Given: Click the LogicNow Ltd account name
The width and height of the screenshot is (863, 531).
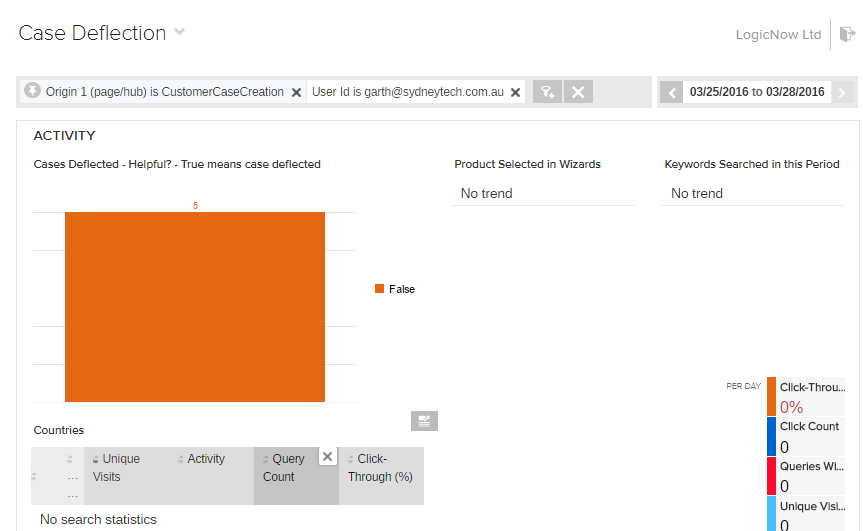Looking at the screenshot, I should click(778, 34).
